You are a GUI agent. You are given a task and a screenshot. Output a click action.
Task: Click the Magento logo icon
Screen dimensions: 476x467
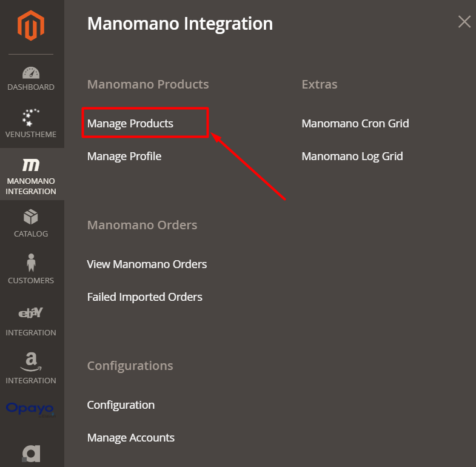pyautogui.click(x=31, y=26)
